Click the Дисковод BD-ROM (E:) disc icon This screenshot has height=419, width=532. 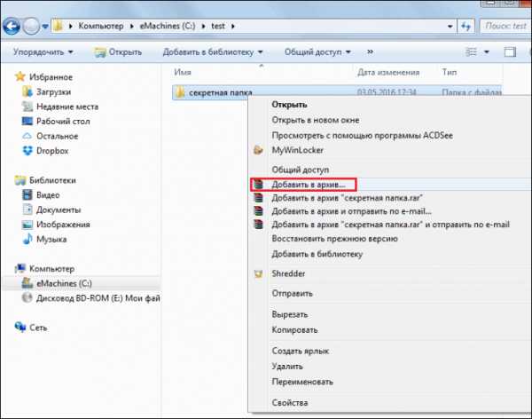27,297
